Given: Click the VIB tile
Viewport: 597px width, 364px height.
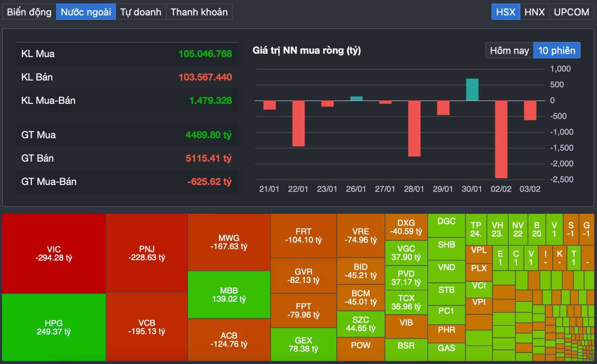Looking at the screenshot, I should pyautogui.click(x=406, y=326).
